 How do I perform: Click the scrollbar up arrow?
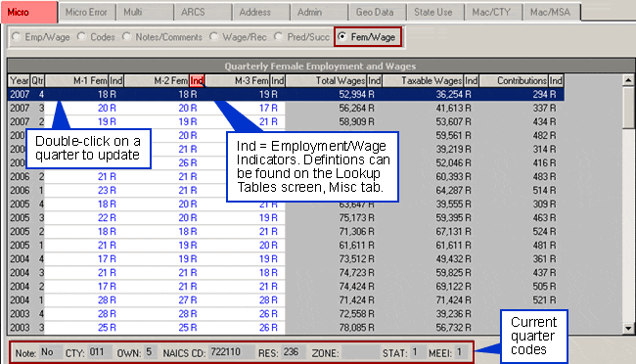628,80
